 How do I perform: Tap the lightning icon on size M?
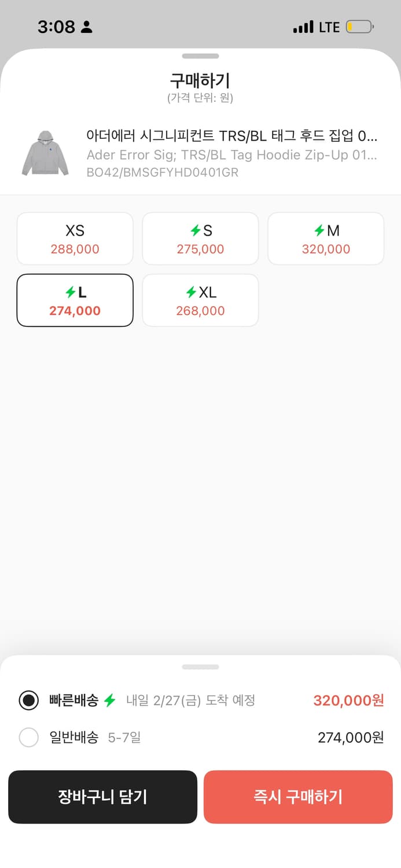[319, 231]
